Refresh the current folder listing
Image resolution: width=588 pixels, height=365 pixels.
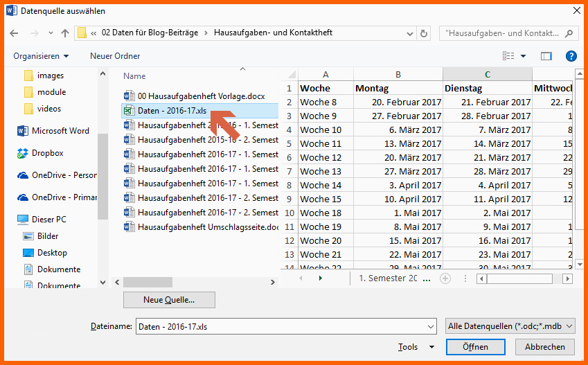424,33
